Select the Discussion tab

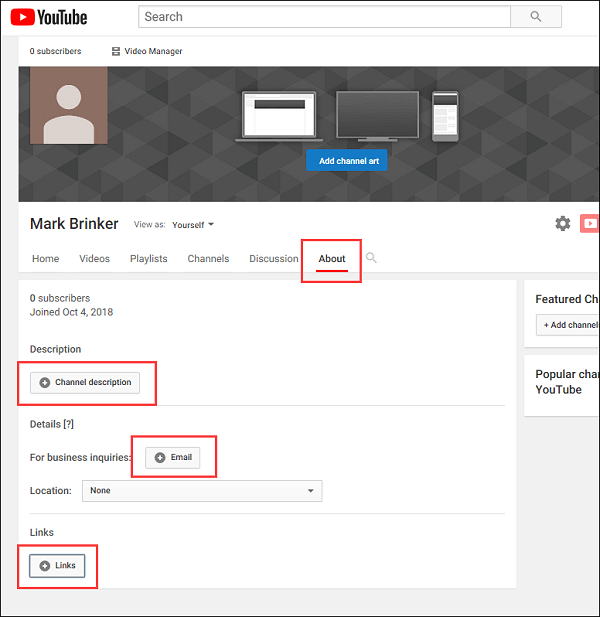[x=273, y=259]
